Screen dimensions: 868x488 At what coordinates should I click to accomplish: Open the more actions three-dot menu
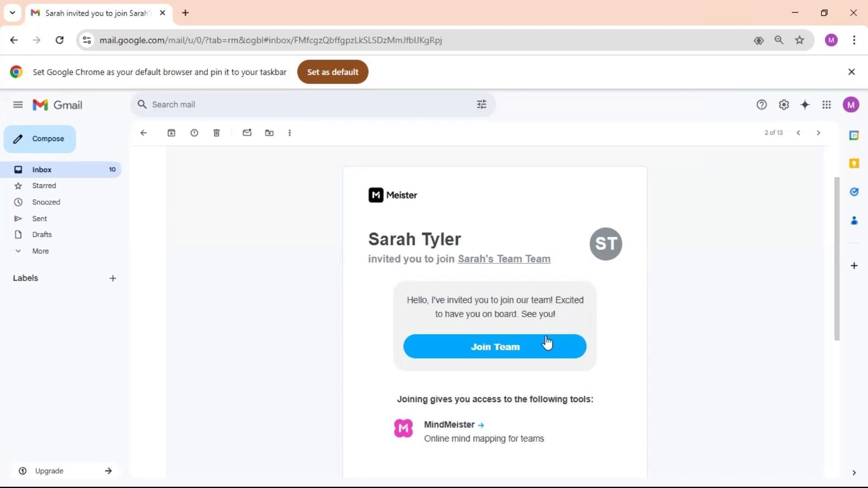pyautogui.click(x=290, y=133)
